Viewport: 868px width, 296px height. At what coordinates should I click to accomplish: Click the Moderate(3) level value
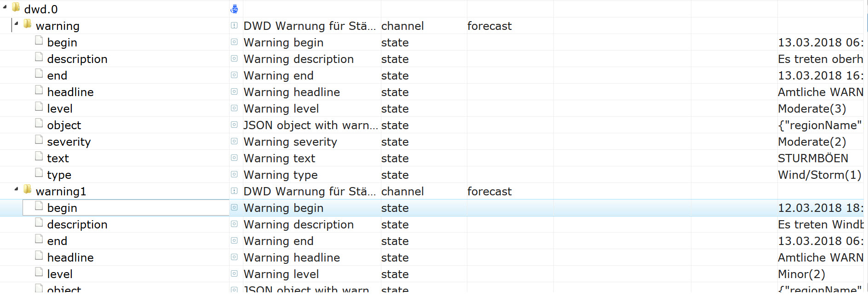pyautogui.click(x=811, y=109)
